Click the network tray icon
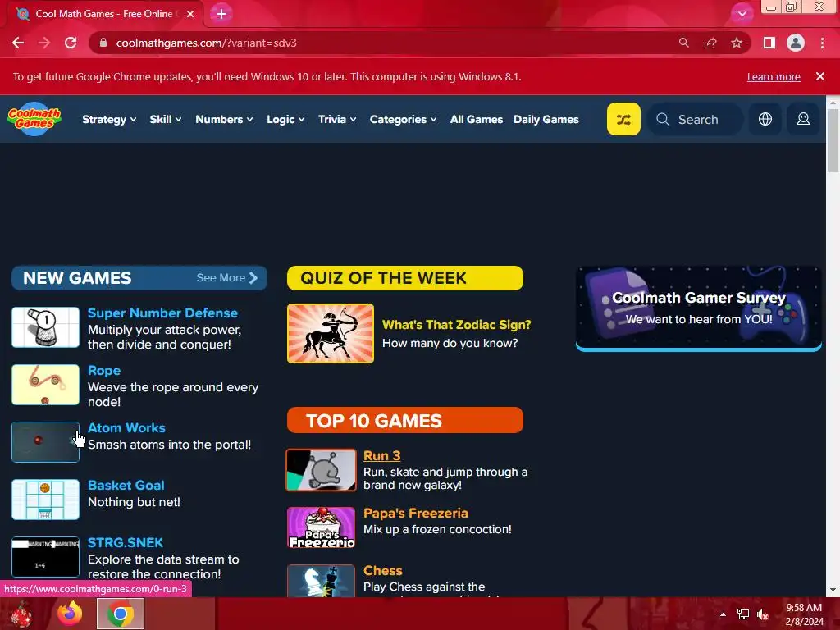Screen dimensions: 840x630 pyautogui.click(x=743, y=614)
